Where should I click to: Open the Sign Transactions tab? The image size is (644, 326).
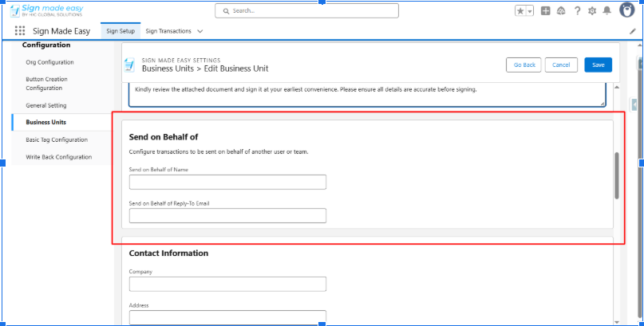[168, 31]
